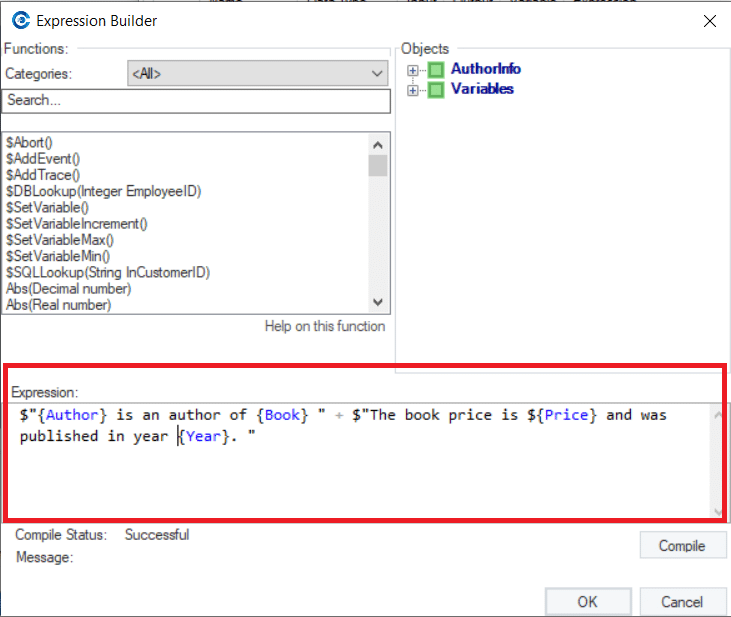Select Abs(Decimal number) function
Image resolution: width=731 pixels, height=617 pixels.
68,289
